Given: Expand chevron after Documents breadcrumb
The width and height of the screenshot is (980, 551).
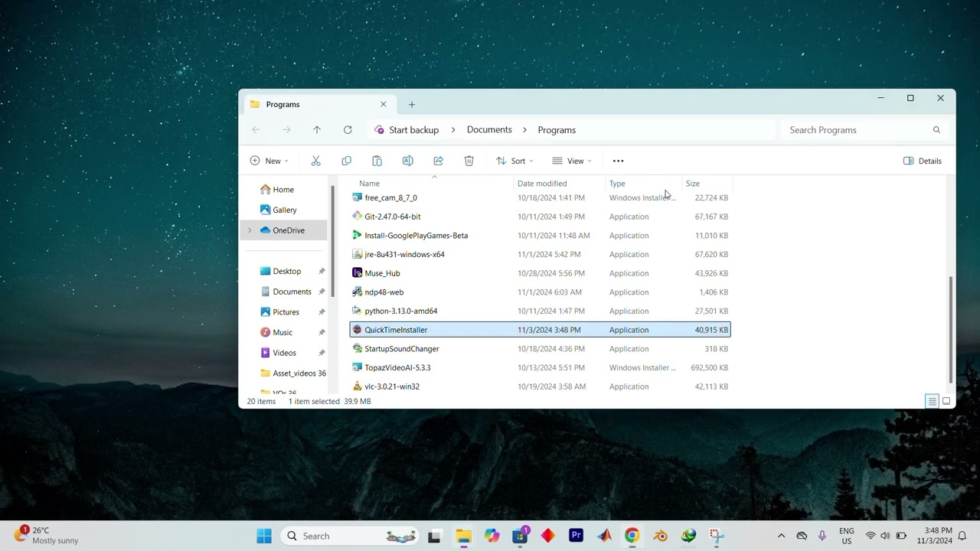Looking at the screenshot, I should [524, 130].
